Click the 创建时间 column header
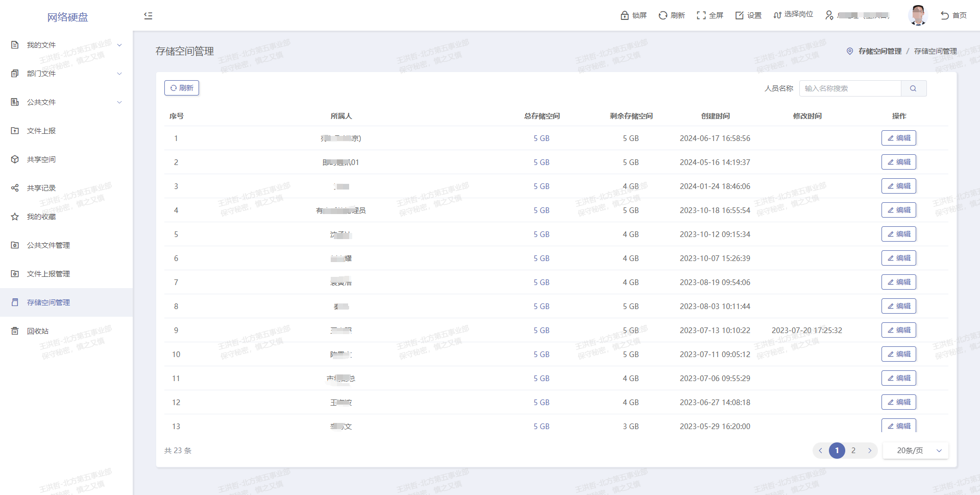The width and height of the screenshot is (980, 495). click(x=715, y=116)
